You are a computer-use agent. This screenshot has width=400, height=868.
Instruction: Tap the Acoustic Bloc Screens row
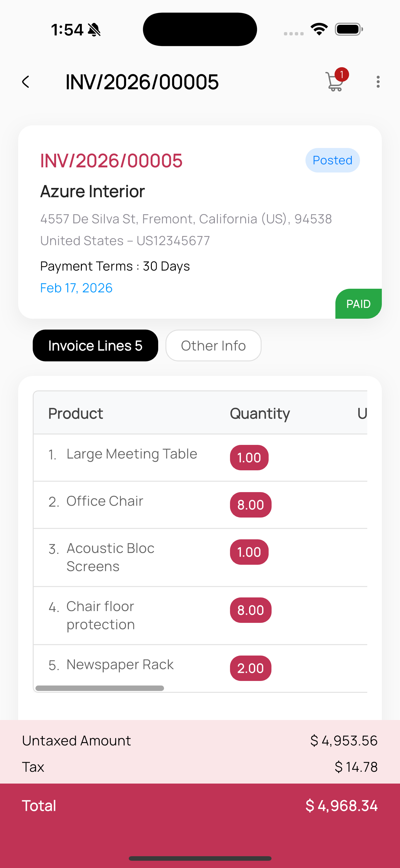110,557
